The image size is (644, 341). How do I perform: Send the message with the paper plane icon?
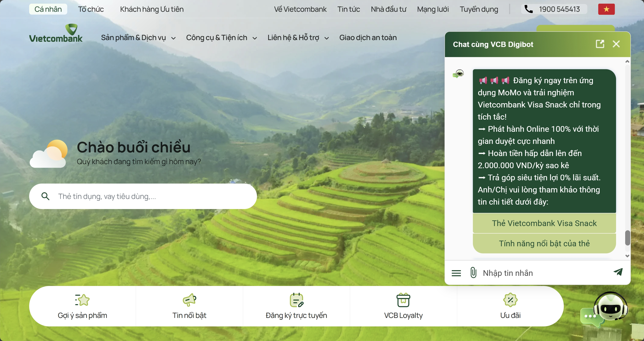(618, 272)
